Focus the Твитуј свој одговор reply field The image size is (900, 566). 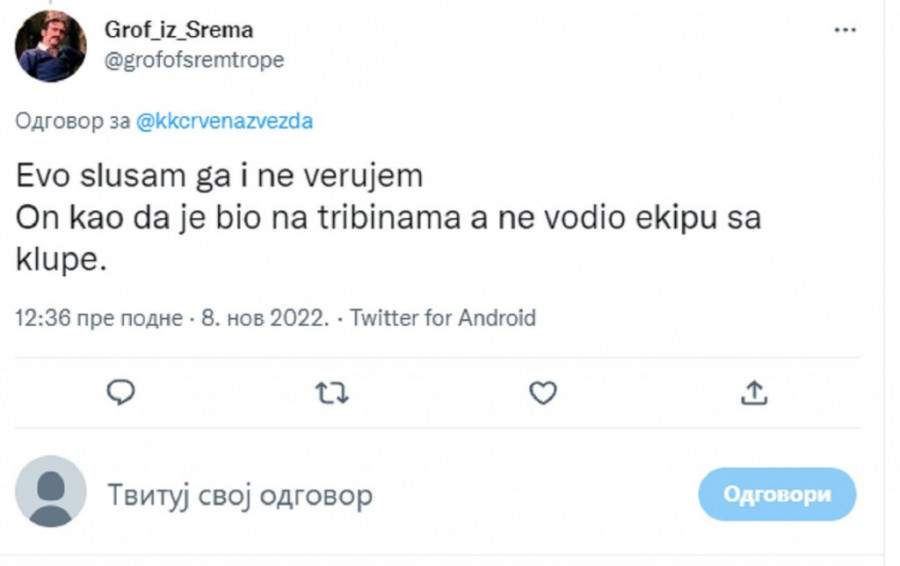click(x=240, y=494)
